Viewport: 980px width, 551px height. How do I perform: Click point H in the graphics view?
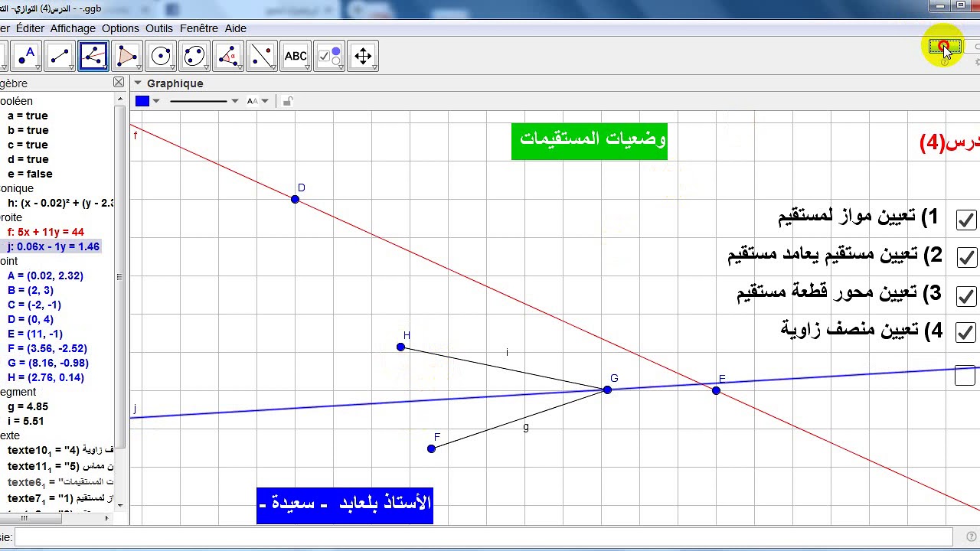pyautogui.click(x=400, y=347)
